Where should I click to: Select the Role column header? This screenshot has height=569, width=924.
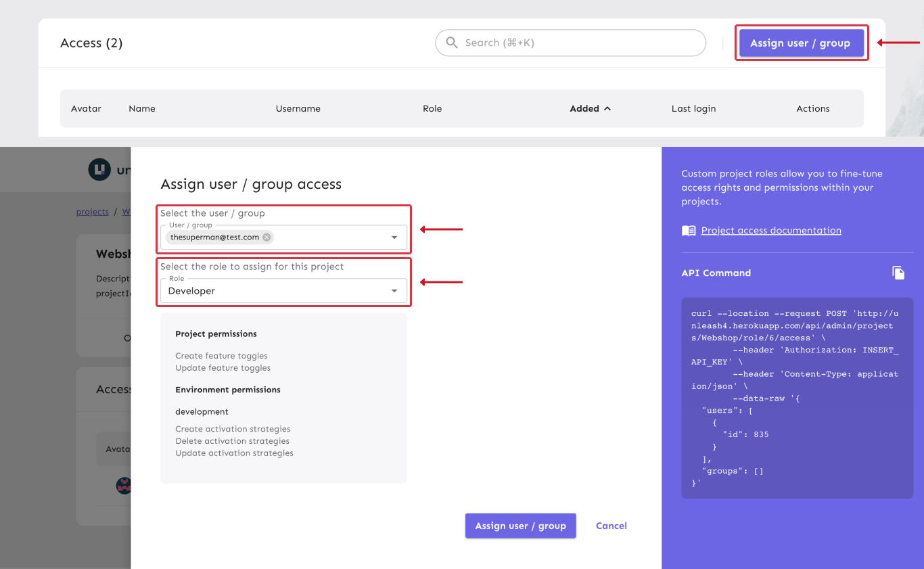click(x=432, y=108)
